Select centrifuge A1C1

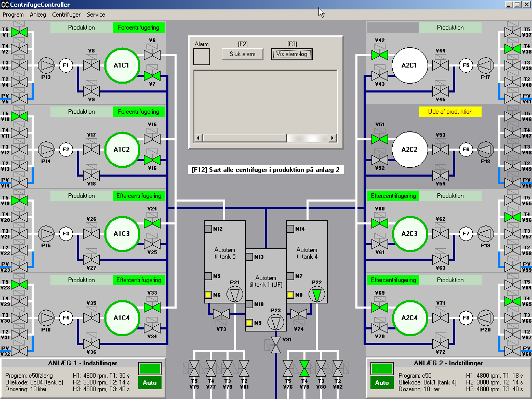[122, 65]
